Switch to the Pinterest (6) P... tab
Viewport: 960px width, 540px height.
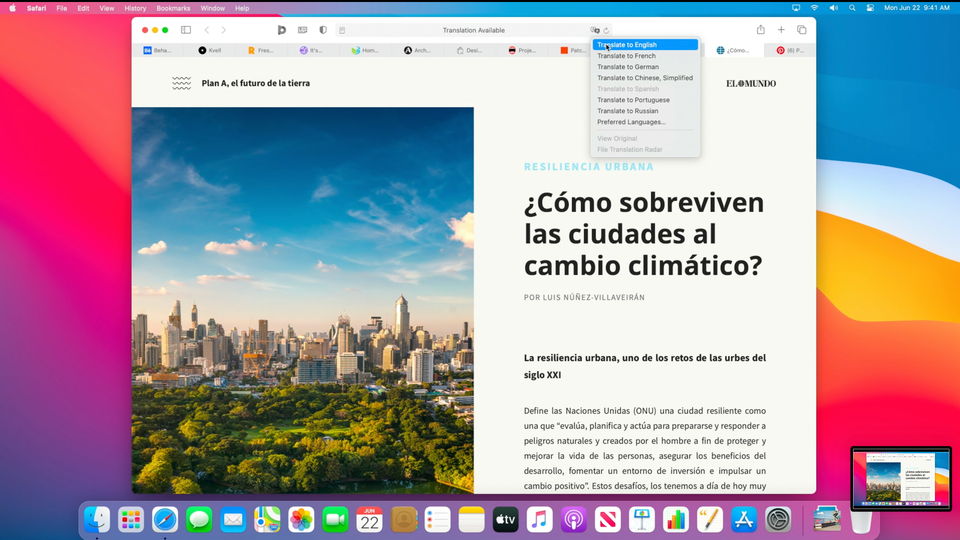click(x=790, y=50)
